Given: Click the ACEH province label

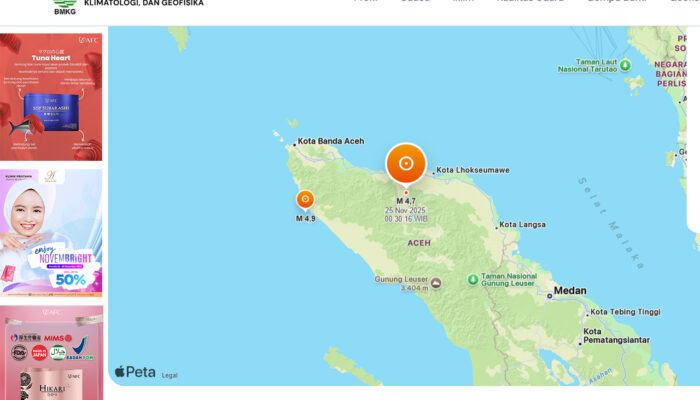Looking at the screenshot, I should click(x=419, y=243).
